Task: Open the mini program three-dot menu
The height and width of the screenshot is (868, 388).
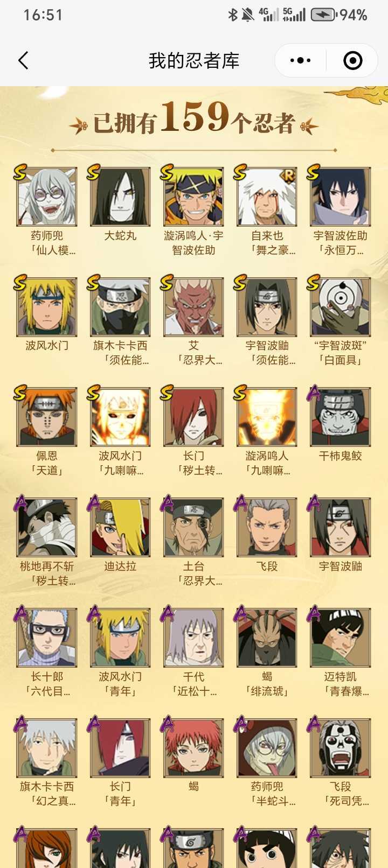Action: click(300, 60)
